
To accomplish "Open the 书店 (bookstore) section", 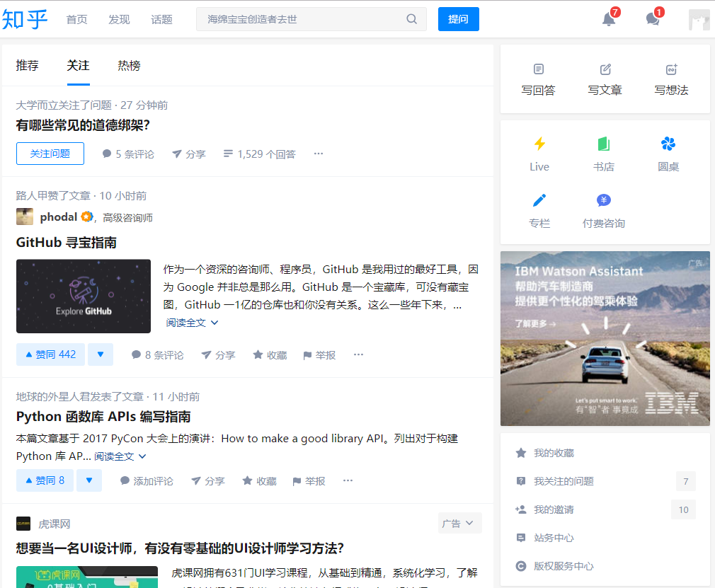I will [603, 152].
